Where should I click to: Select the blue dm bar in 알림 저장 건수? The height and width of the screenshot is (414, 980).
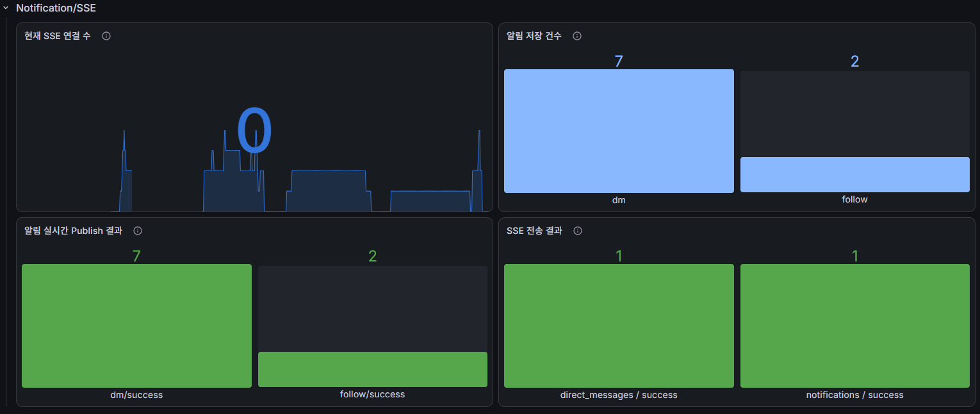pos(619,131)
